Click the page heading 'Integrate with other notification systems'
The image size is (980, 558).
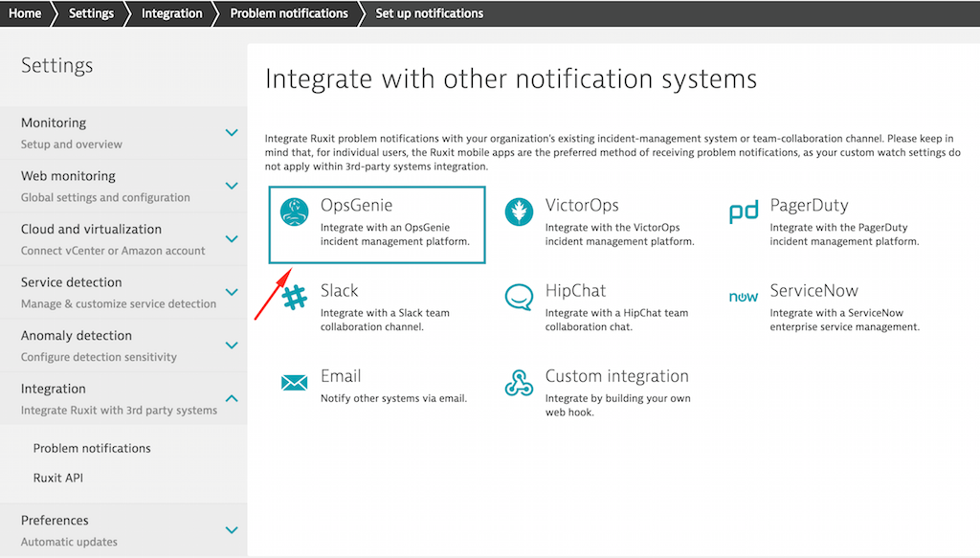(511, 79)
